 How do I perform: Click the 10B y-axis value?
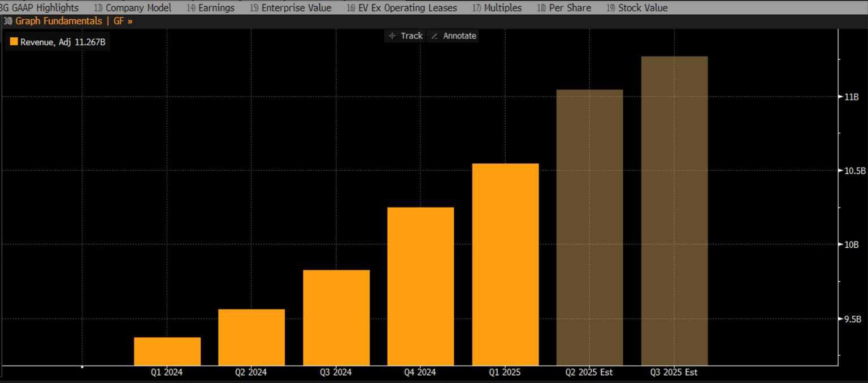pos(852,244)
